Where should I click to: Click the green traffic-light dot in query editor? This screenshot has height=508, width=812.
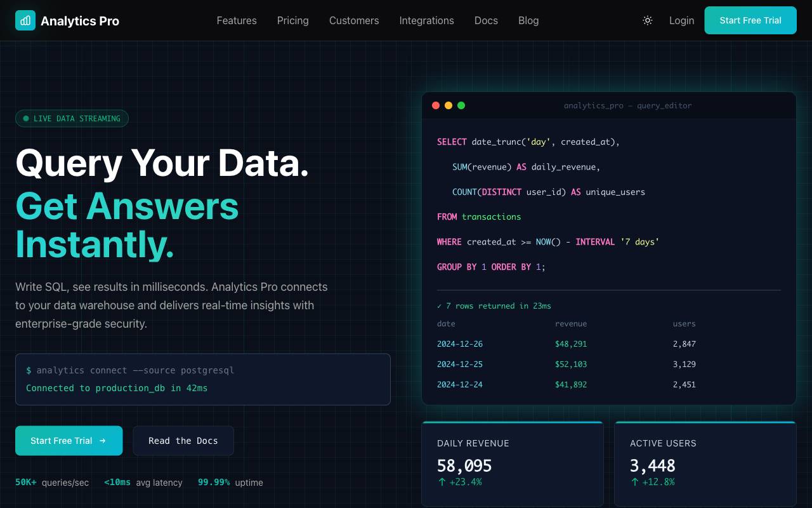click(461, 105)
